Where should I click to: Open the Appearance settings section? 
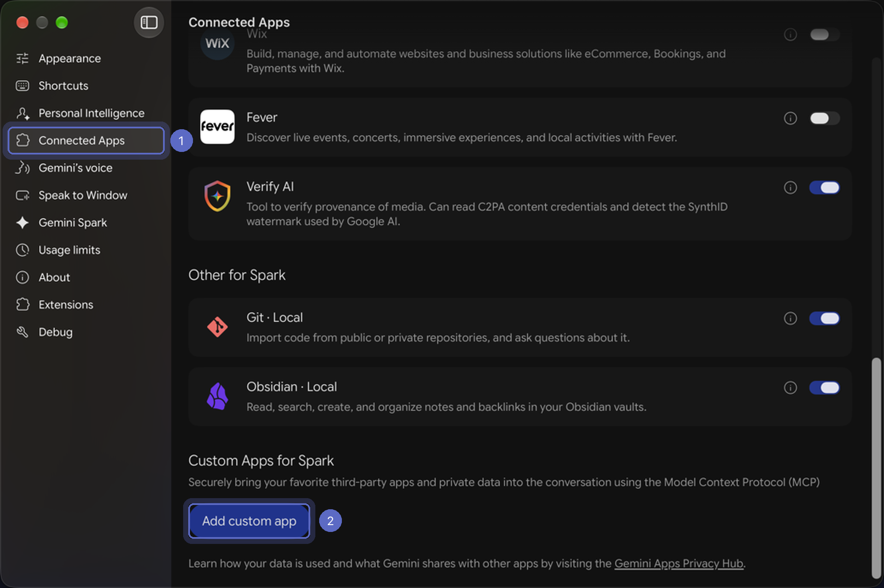coord(86,58)
